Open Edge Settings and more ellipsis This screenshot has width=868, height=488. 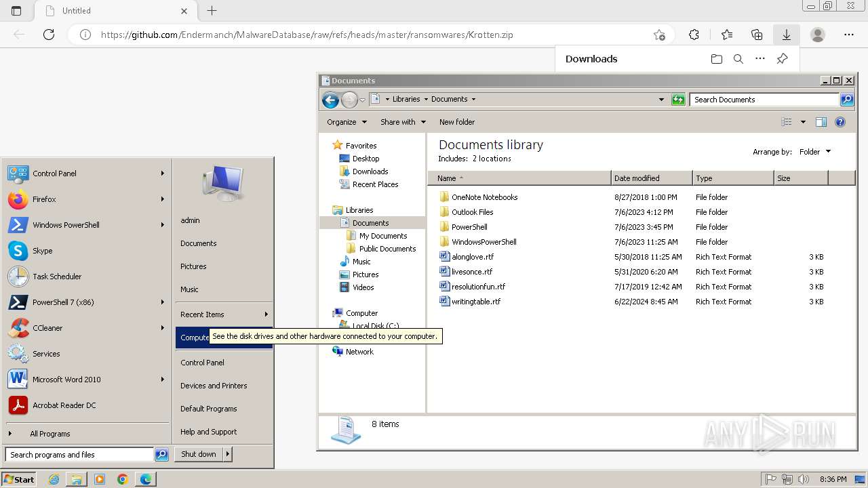849,35
